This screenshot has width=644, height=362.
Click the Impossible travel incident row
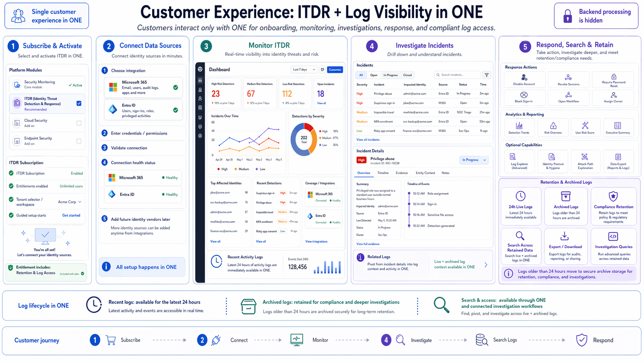click(x=423, y=112)
